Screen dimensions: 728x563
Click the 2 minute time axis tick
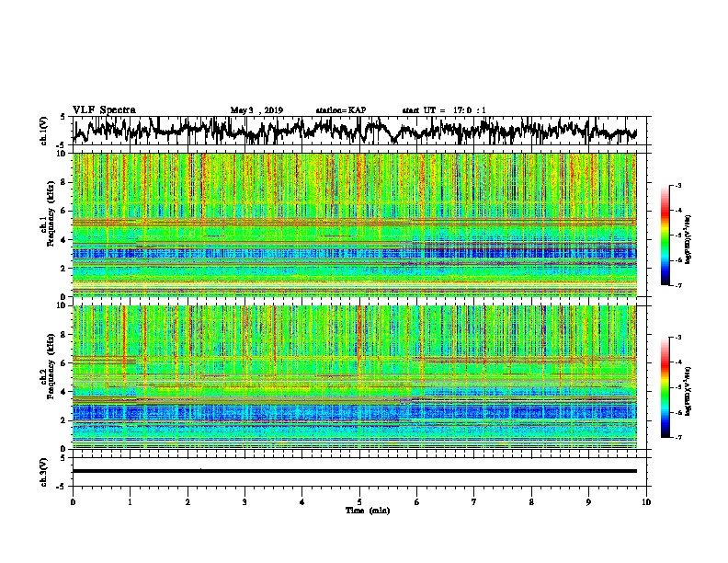[x=188, y=502]
